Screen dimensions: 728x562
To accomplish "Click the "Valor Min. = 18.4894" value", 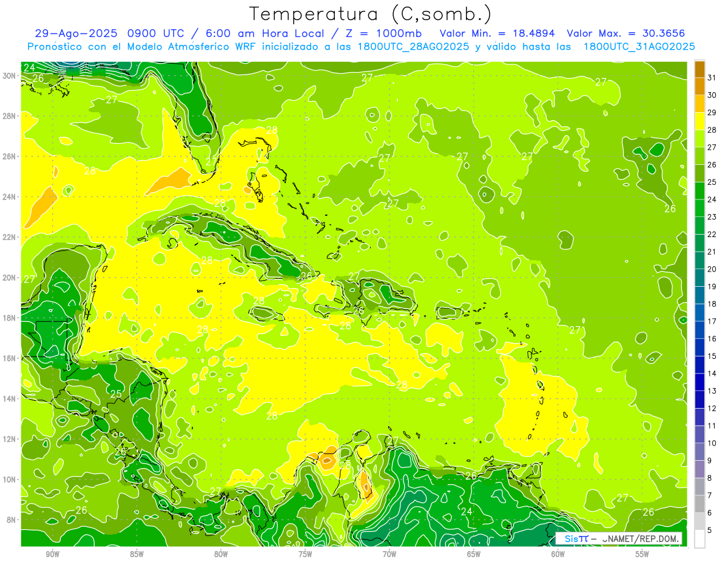I will click(498, 33).
